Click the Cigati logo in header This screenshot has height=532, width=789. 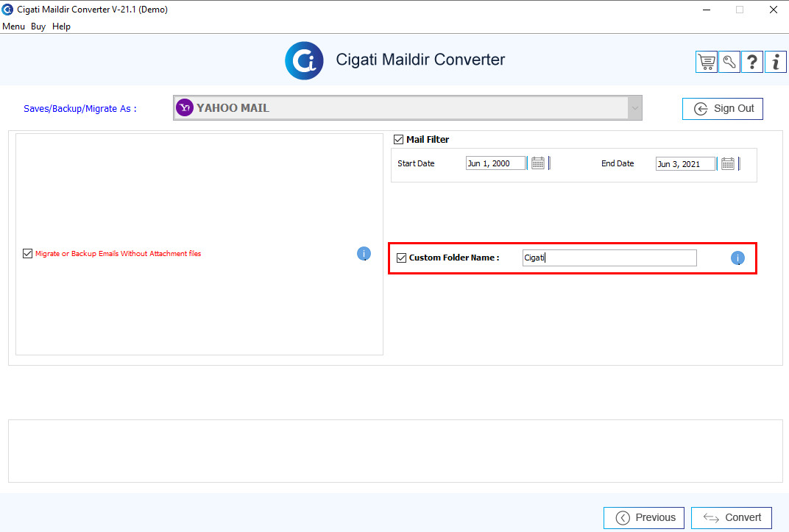click(304, 61)
